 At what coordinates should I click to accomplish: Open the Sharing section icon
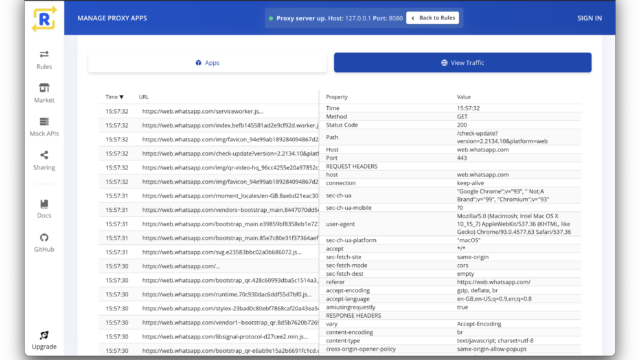click(44, 155)
